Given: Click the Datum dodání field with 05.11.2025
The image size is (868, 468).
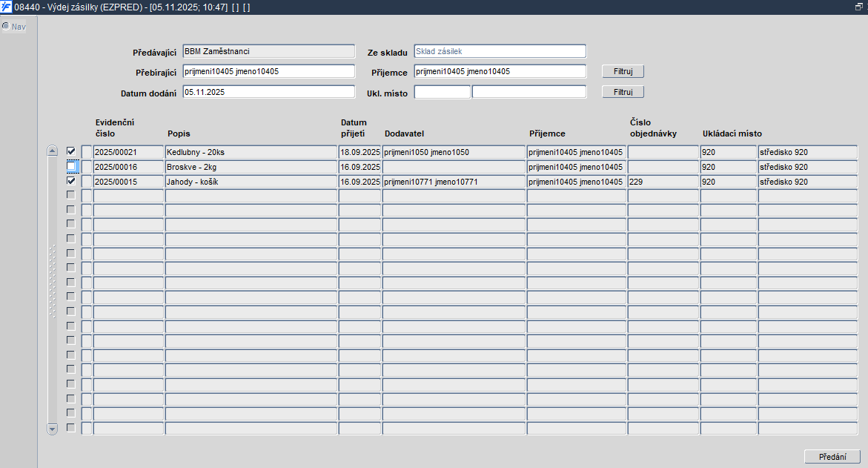Looking at the screenshot, I should [x=269, y=92].
